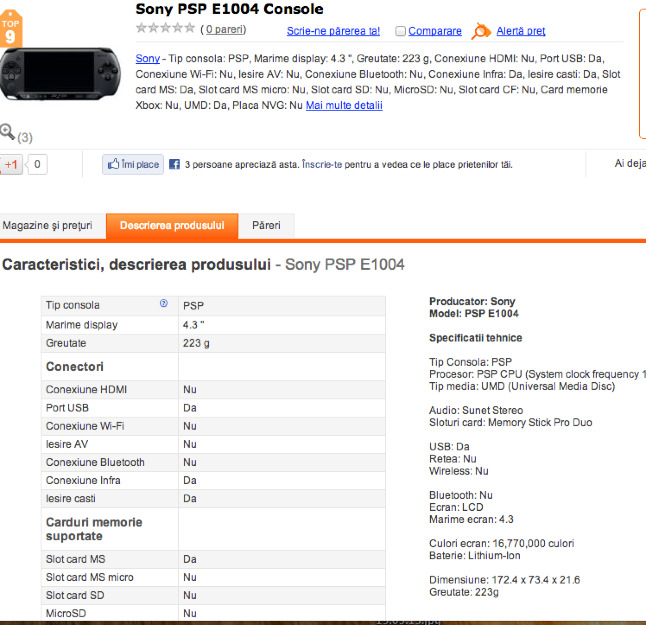
Task: Select Descrierea produsului tab
Action: click(x=172, y=226)
